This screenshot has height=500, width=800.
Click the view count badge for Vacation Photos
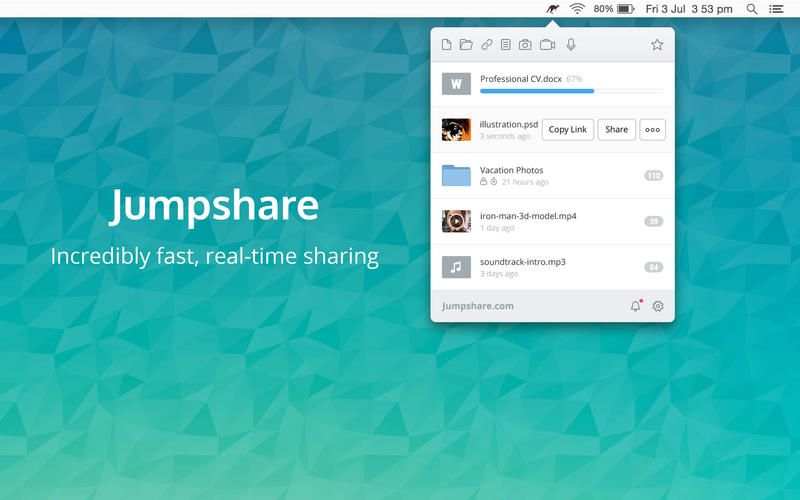654,176
